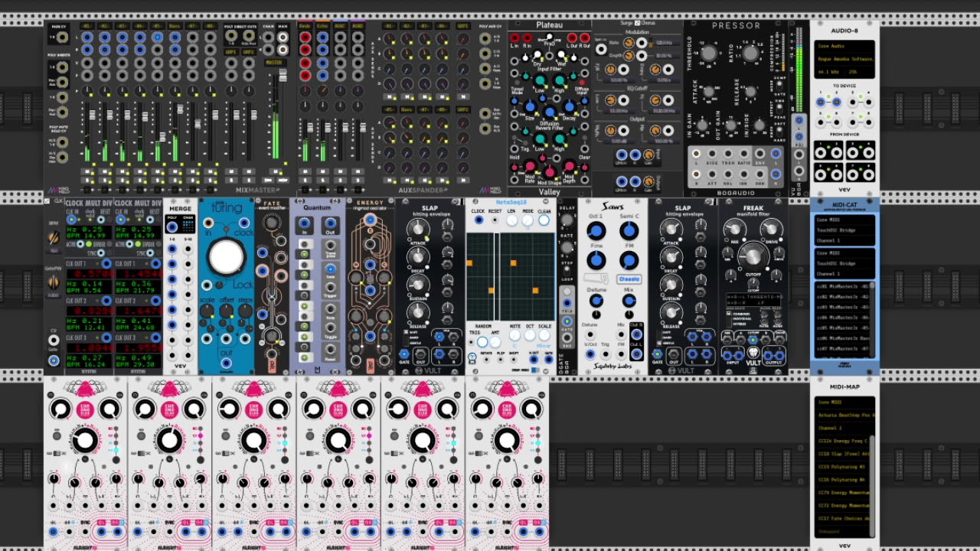Open the Channel 2 selector in MIDI-MAP
The height and width of the screenshot is (551, 980).
pos(844,428)
